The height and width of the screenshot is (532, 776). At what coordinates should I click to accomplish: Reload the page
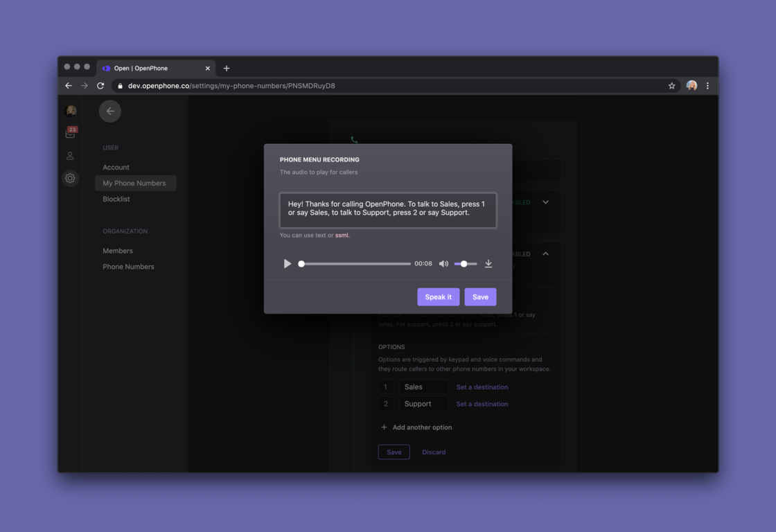click(x=100, y=86)
